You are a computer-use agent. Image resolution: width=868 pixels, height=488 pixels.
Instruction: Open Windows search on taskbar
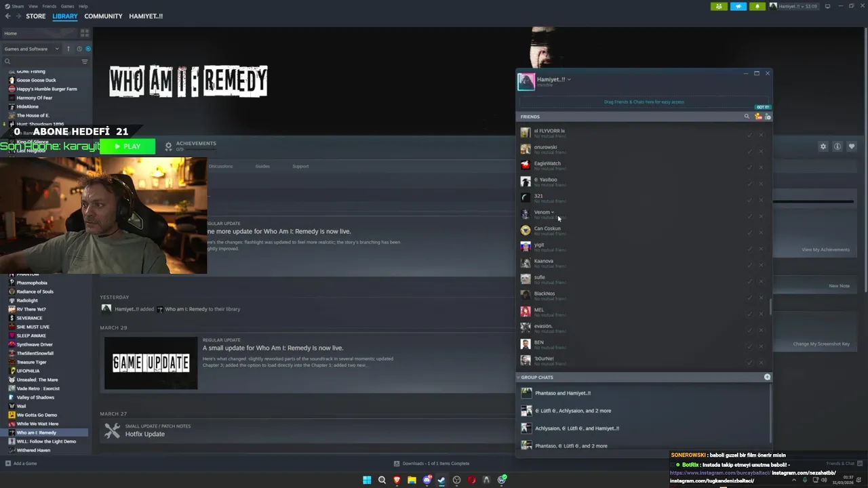[382, 480]
